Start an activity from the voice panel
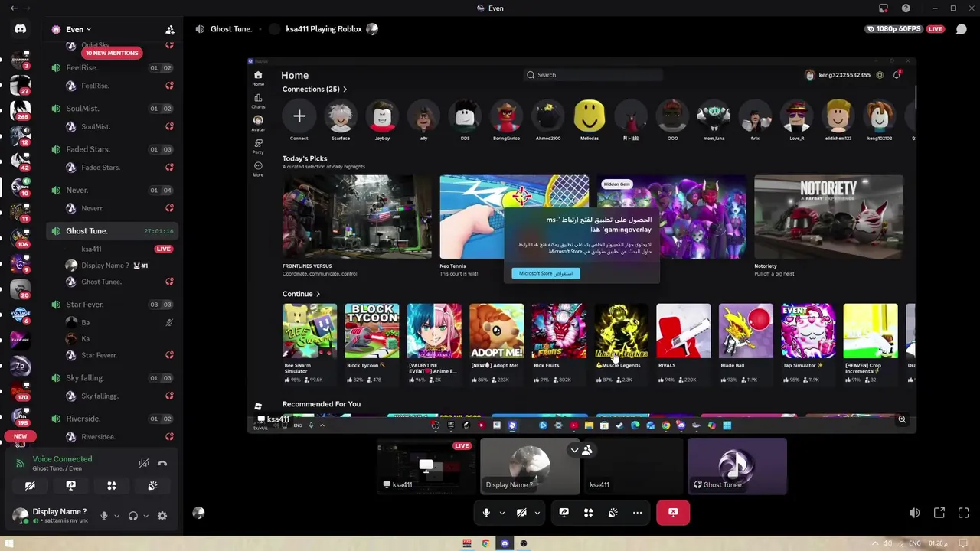This screenshot has width=980, height=551. [112, 485]
